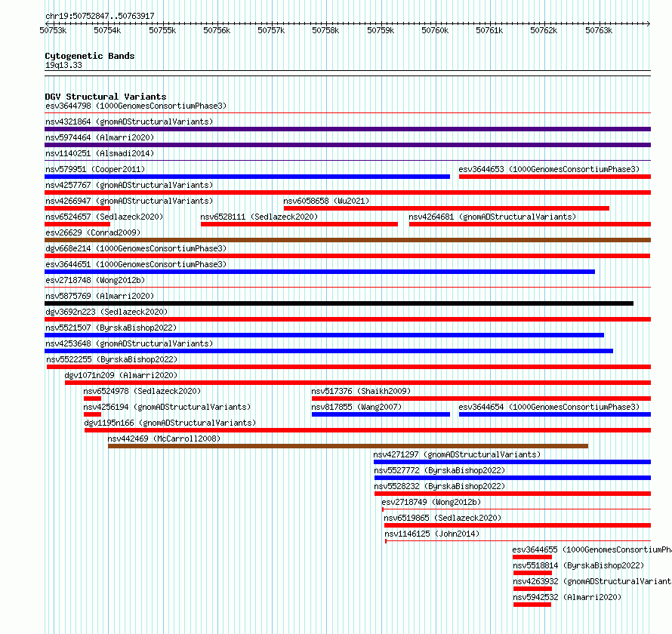The image size is (672, 634).
Task: Open nsv5522255 (ByrskaBishop2022) variant
Action: pyautogui.click(x=112, y=359)
